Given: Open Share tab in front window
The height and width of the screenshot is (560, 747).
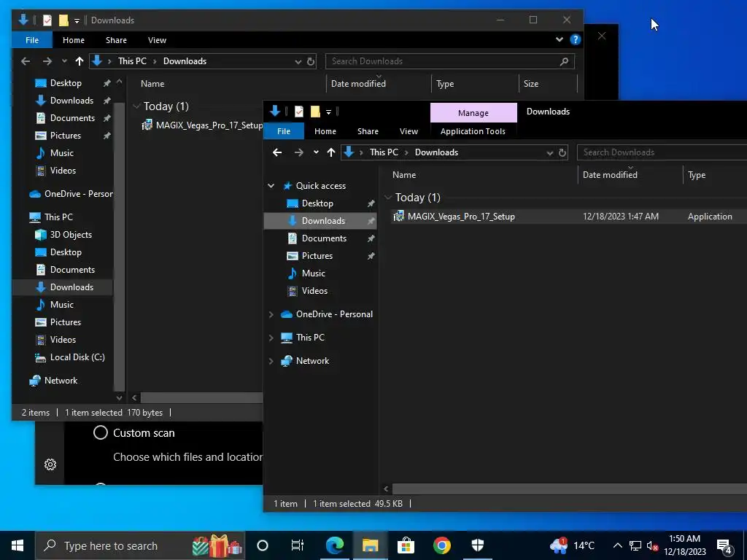Looking at the screenshot, I should [368, 131].
